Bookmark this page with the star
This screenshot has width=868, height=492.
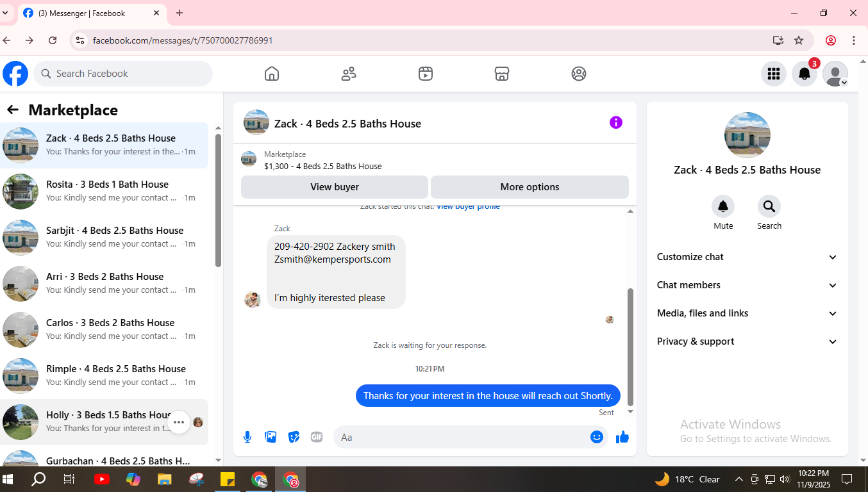point(799,40)
